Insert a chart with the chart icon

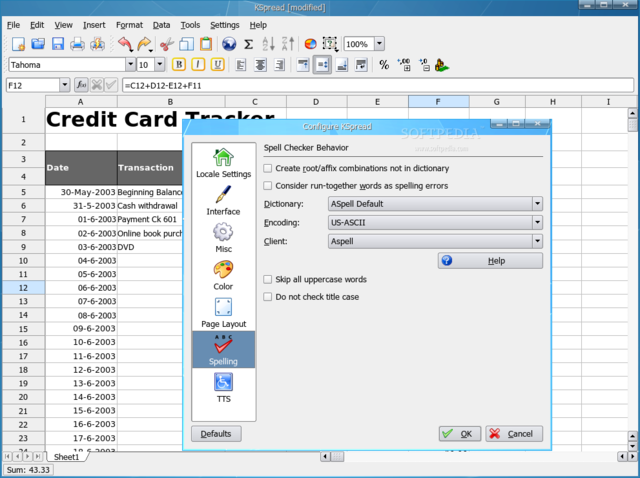pos(311,44)
